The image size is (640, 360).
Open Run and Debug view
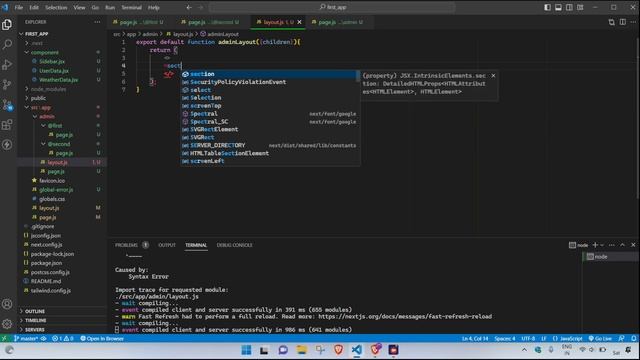(x=7, y=64)
